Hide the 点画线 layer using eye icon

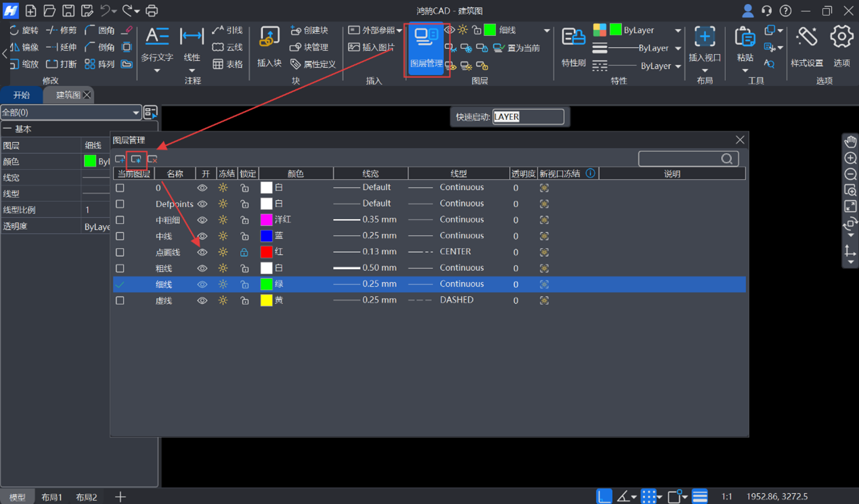(x=202, y=252)
